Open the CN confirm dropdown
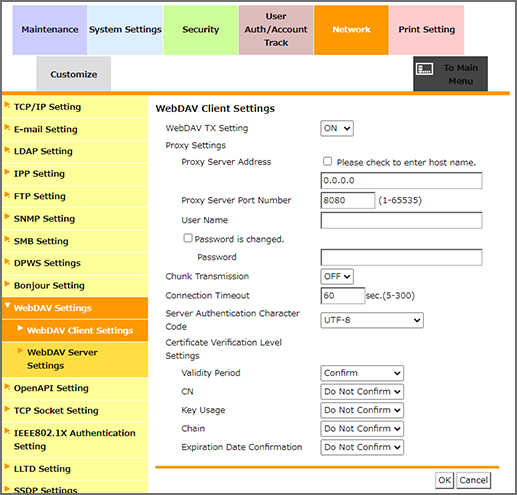 point(362,392)
